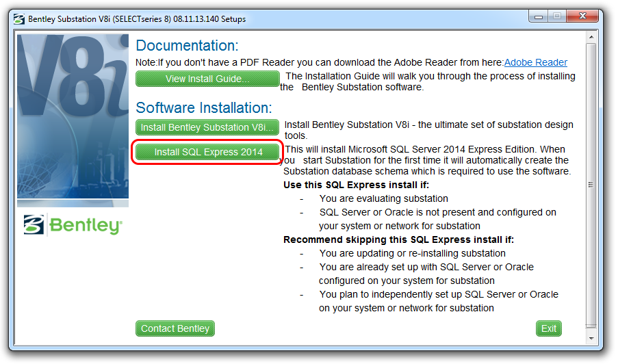
Task: Click the vertical scrollbar thumb
Action: pos(591,185)
